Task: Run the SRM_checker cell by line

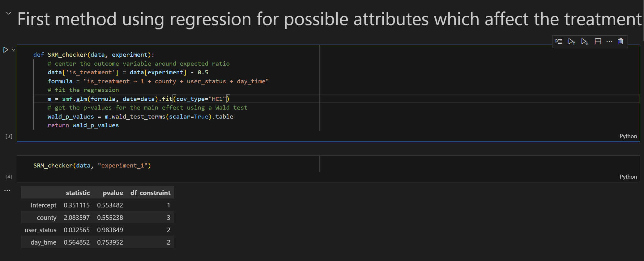Action: click(x=559, y=41)
